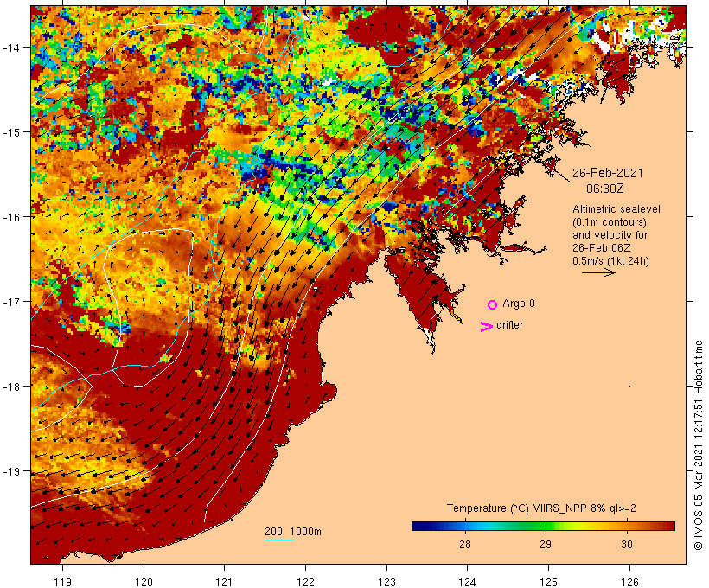
Task: Click the temperature colorbar gradient
Action: (x=543, y=526)
